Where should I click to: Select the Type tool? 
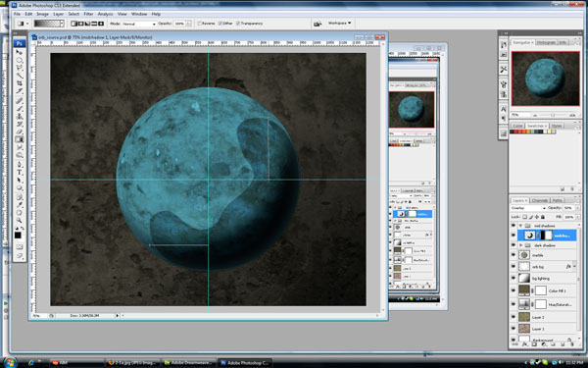coord(19,173)
